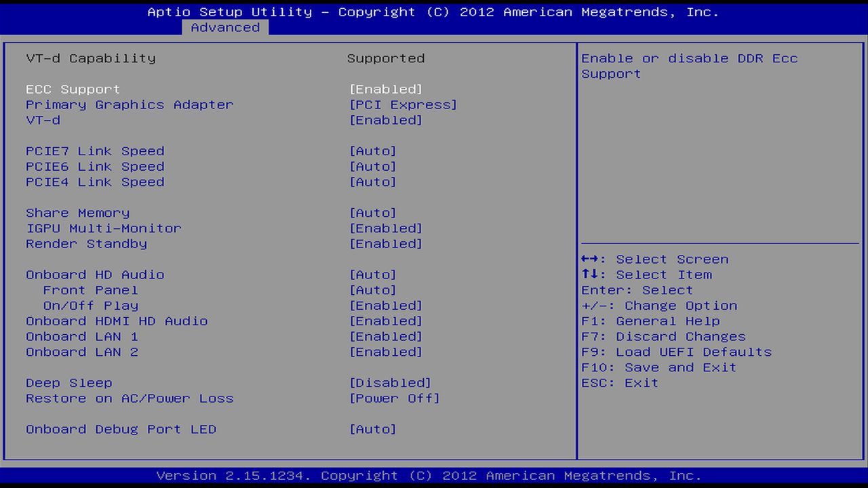Select Onboard LAN 2 setting
The width and height of the screenshot is (868, 488).
point(82,352)
